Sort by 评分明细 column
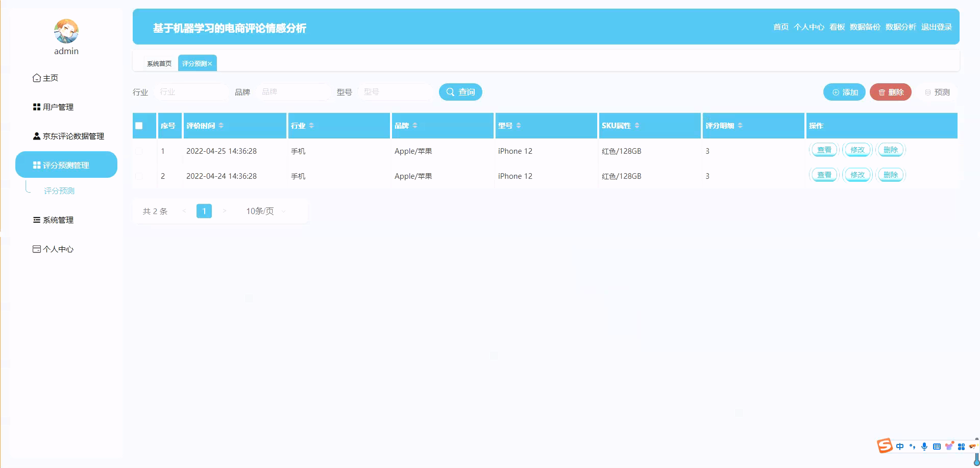980x468 pixels. [740, 126]
